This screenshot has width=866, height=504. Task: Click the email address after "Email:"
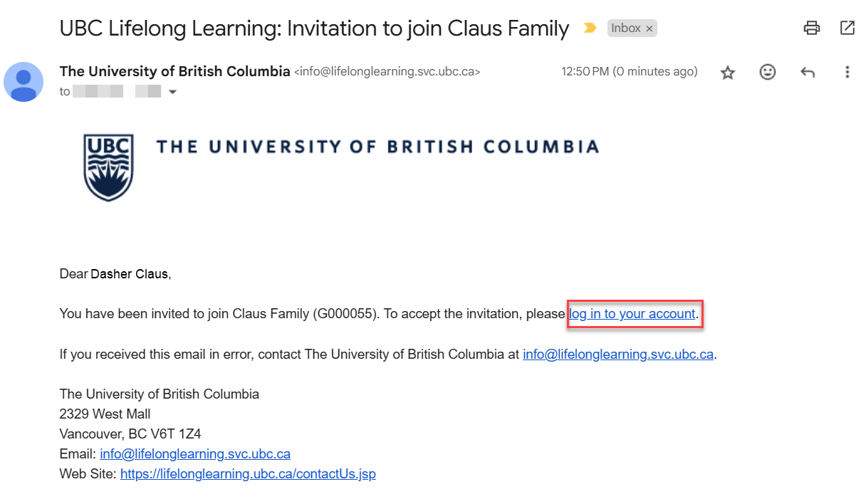[x=195, y=454]
